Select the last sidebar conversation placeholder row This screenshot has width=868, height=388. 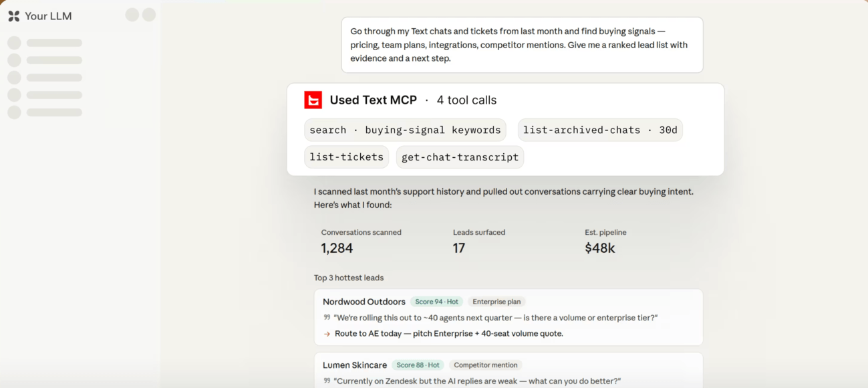pyautogui.click(x=45, y=112)
